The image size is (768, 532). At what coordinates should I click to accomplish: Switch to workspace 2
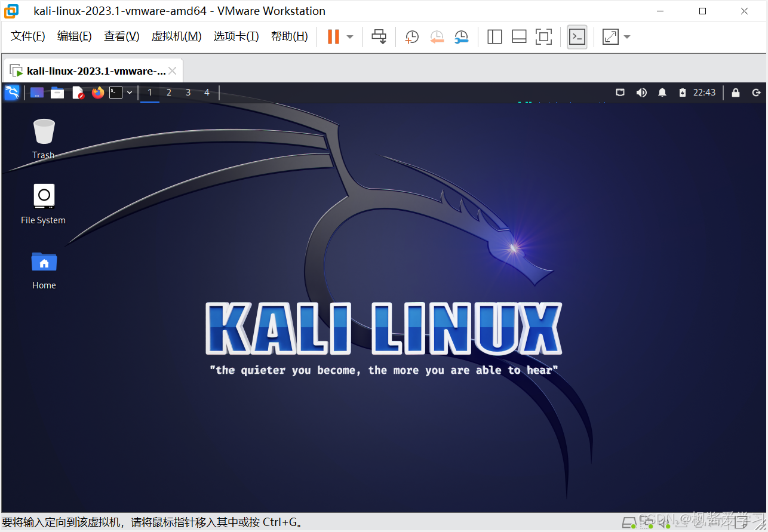pos(169,93)
